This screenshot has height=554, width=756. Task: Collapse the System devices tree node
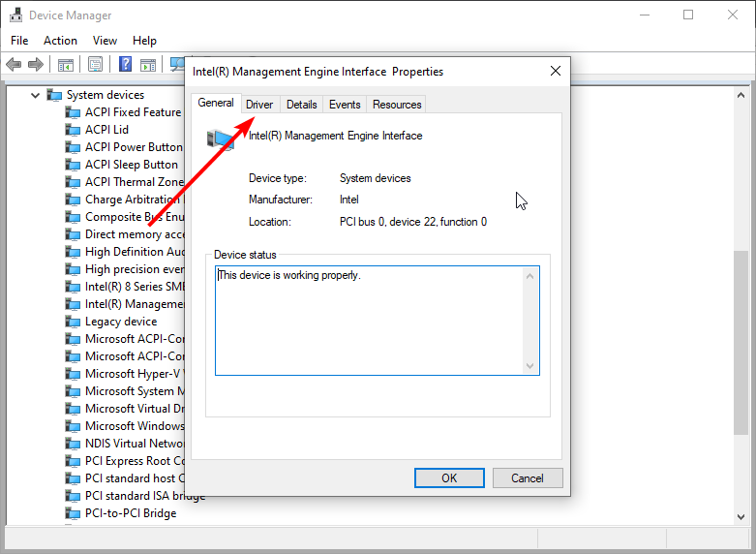pyautogui.click(x=35, y=95)
